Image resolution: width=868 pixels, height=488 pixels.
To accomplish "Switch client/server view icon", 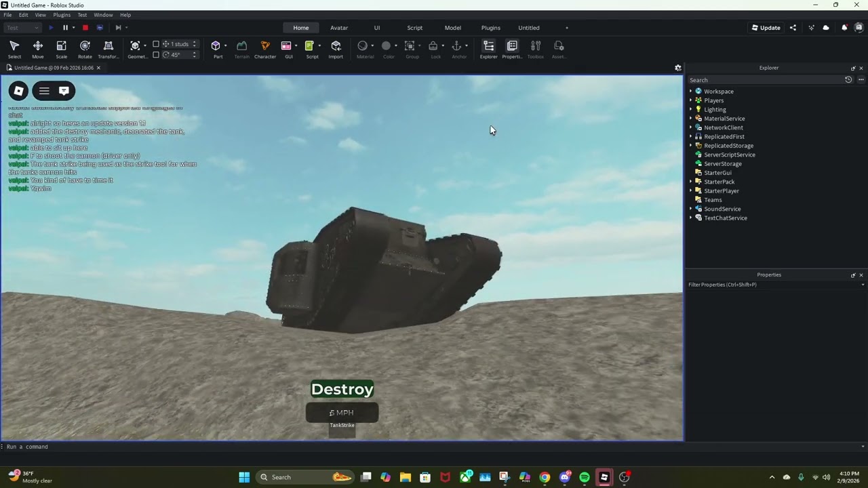I will pos(100,28).
